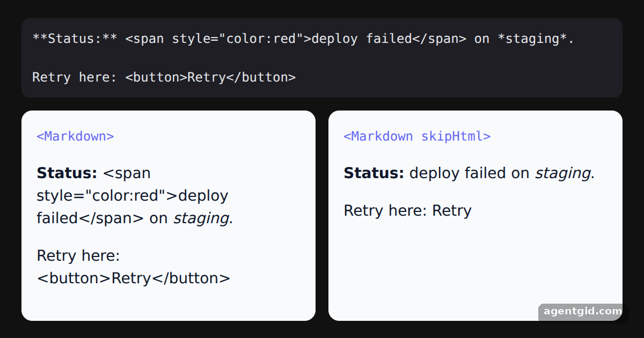Click italic 'staging' in the skipHtml card
644x338 pixels.
[x=563, y=173]
